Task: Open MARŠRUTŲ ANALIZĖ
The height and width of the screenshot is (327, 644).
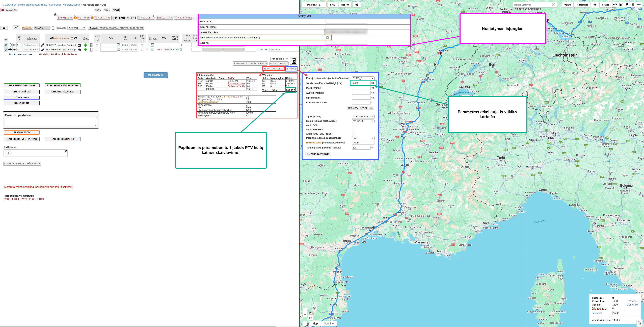Action: pyautogui.click(x=63, y=139)
